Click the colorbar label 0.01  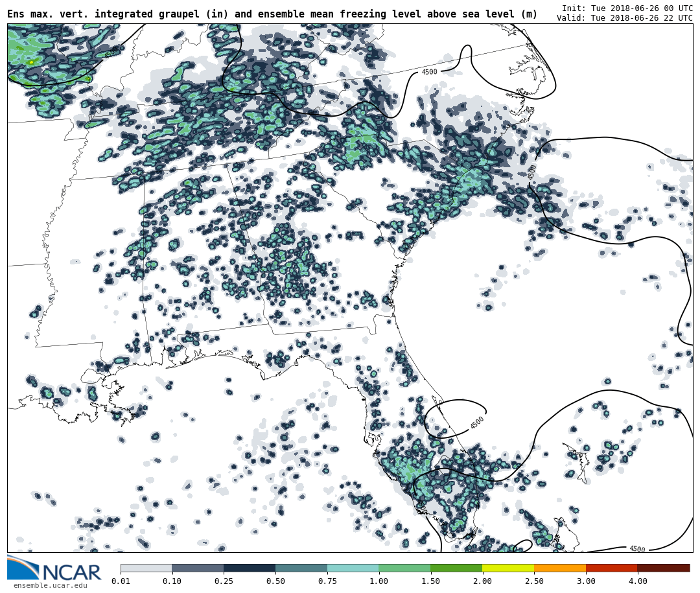point(121,581)
